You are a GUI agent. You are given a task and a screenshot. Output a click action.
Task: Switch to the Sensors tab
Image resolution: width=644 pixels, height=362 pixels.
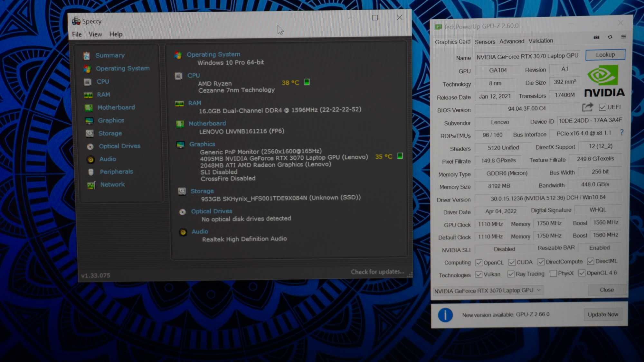point(485,42)
